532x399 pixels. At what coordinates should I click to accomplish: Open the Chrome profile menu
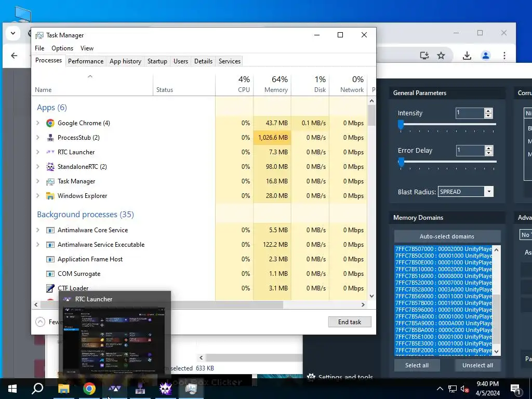(486, 56)
